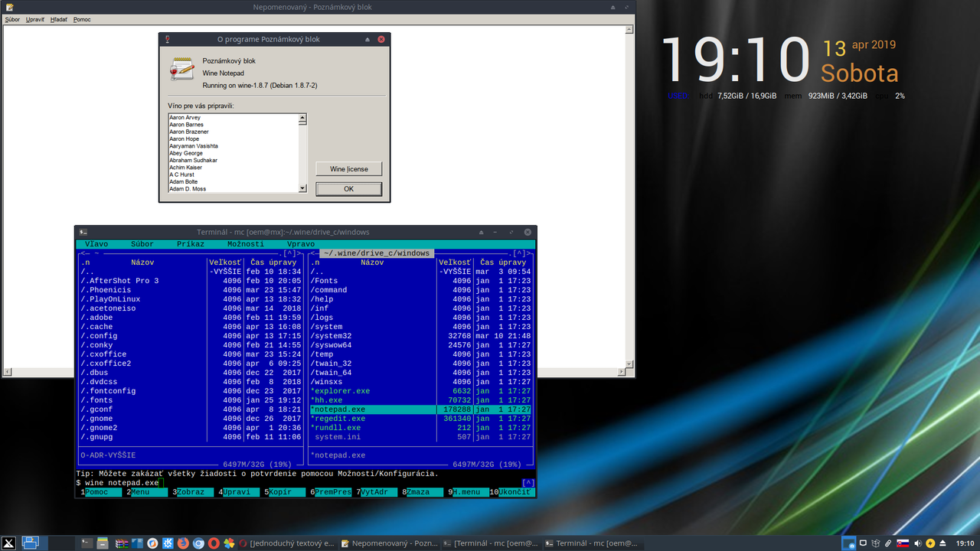The image size is (980, 551).
Task: Click the Wine license button
Action: [349, 169]
